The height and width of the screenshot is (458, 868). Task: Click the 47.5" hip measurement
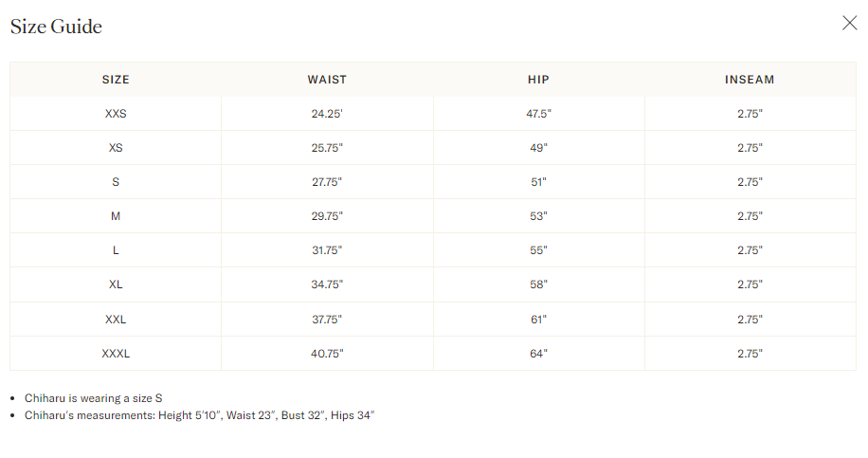[538, 114]
